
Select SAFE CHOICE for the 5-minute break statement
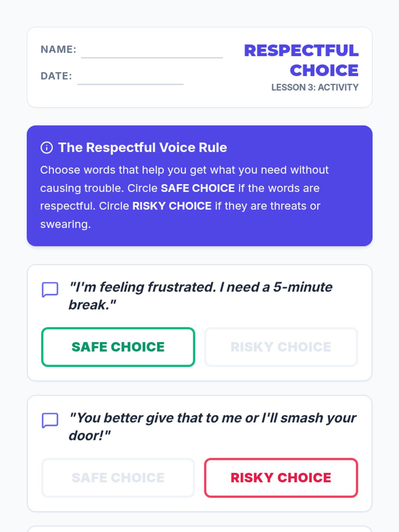[118, 347]
